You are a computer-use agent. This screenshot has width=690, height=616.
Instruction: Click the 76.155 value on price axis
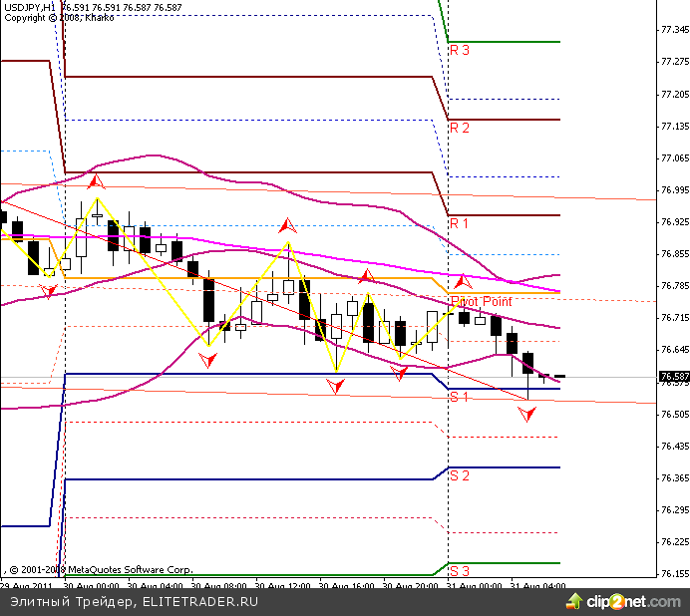pos(674,574)
